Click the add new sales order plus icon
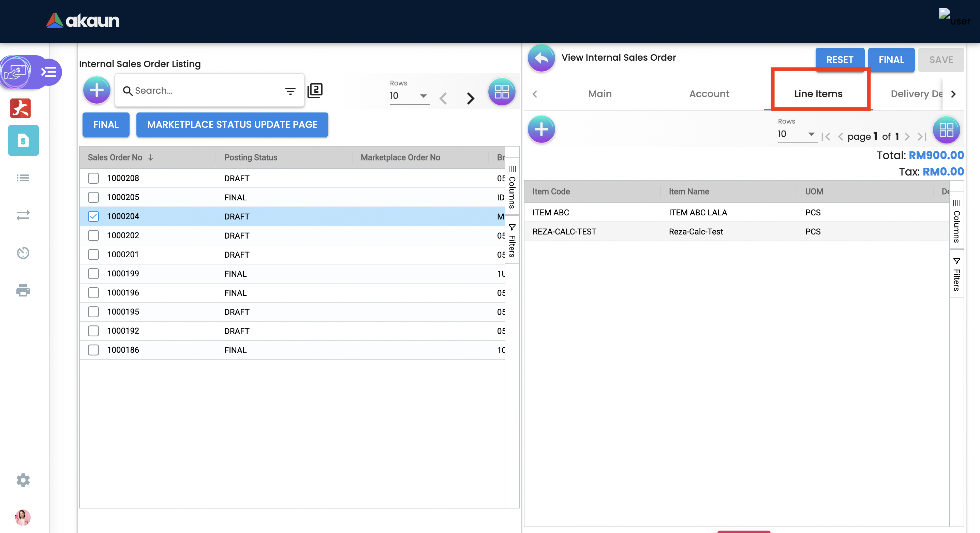This screenshot has height=533, width=980. pyautogui.click(x=96, y=91)
